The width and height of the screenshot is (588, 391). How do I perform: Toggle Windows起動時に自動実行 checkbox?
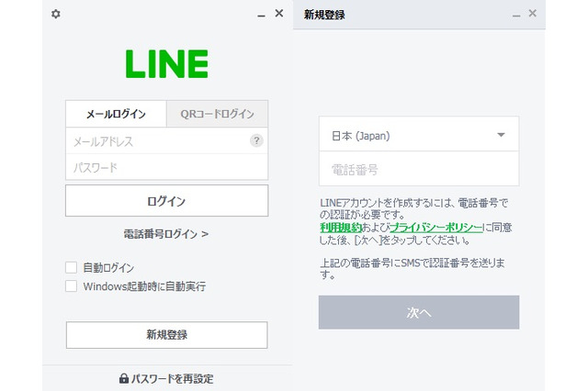(x=72, y=286)
